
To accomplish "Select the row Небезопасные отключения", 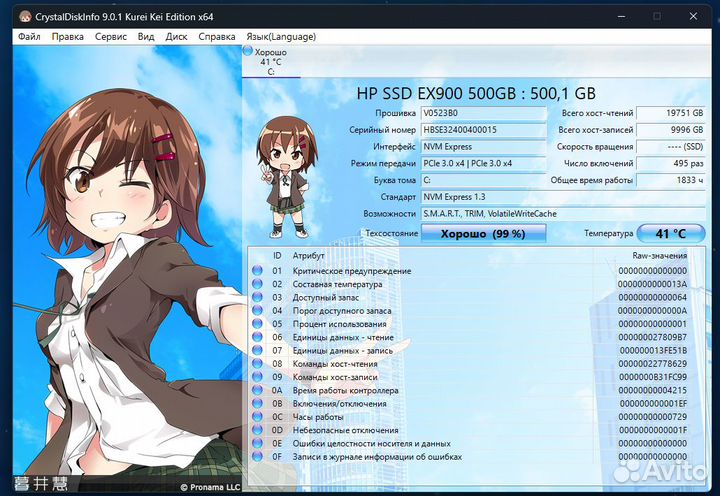I will tap(469, 430).
